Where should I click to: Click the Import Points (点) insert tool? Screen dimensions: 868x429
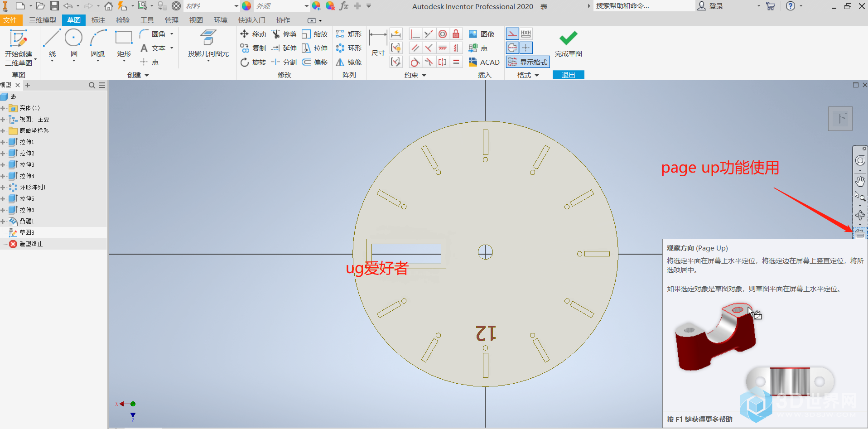click(x=478, y=48)
